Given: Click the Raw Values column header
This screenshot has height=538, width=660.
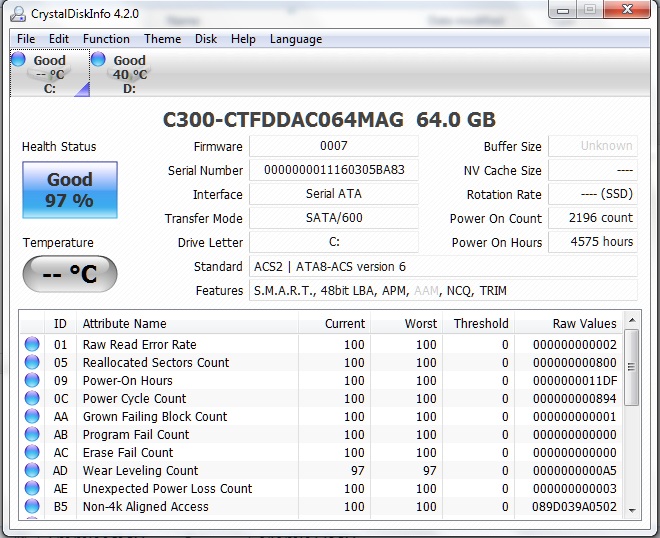Looking at the screenshot, I should click(569, 323).
